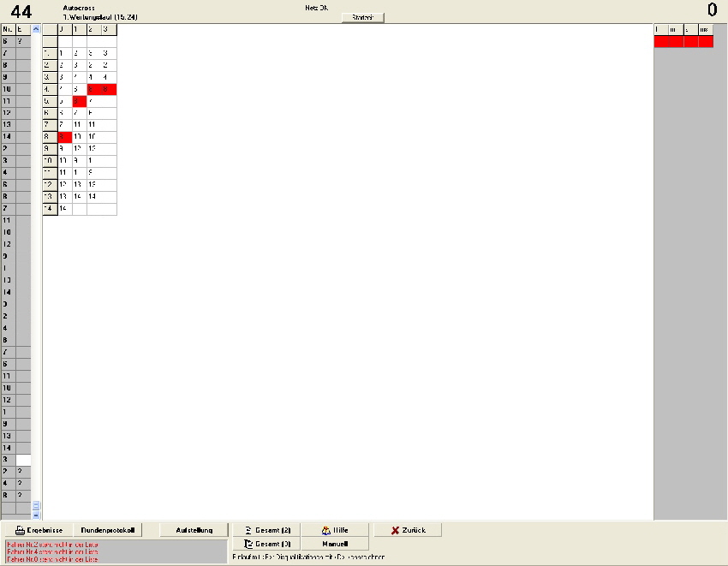Screen dimensions: 728x566
Task: Click the printer icon on Ergebnisse
Action: pyautogui.click(x=20, y=530)
